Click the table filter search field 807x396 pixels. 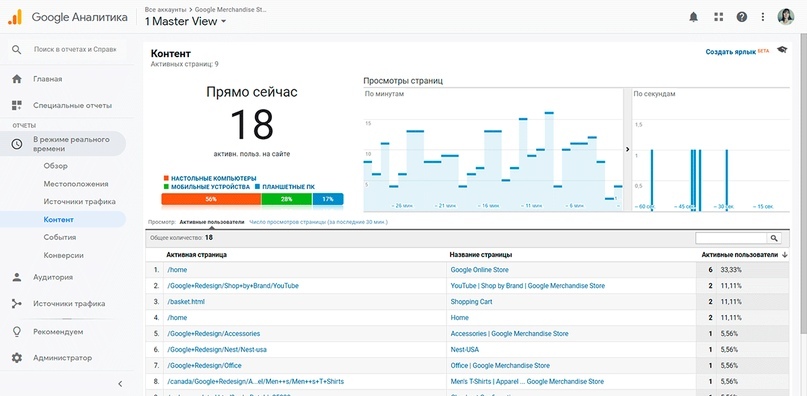(731, 238)
